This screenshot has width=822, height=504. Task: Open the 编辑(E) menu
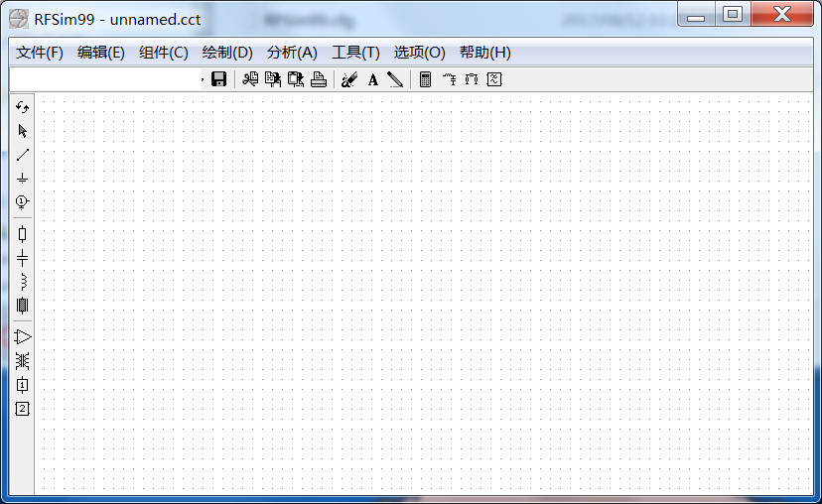click(x=100, y=53)
